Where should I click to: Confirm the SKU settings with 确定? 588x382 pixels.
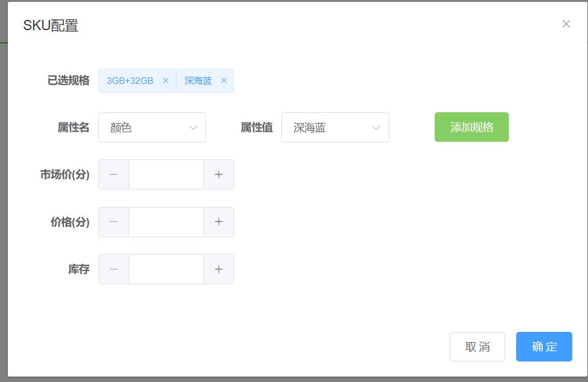point(543,346)
